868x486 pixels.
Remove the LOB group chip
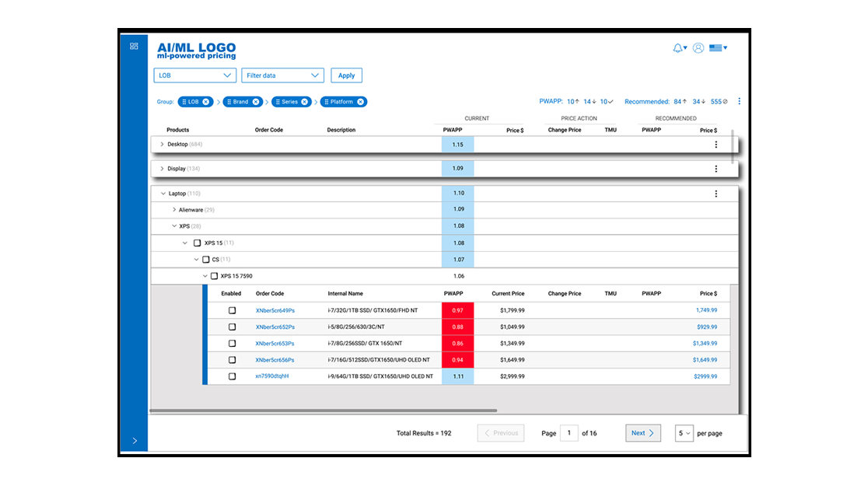tap(206, 102)
